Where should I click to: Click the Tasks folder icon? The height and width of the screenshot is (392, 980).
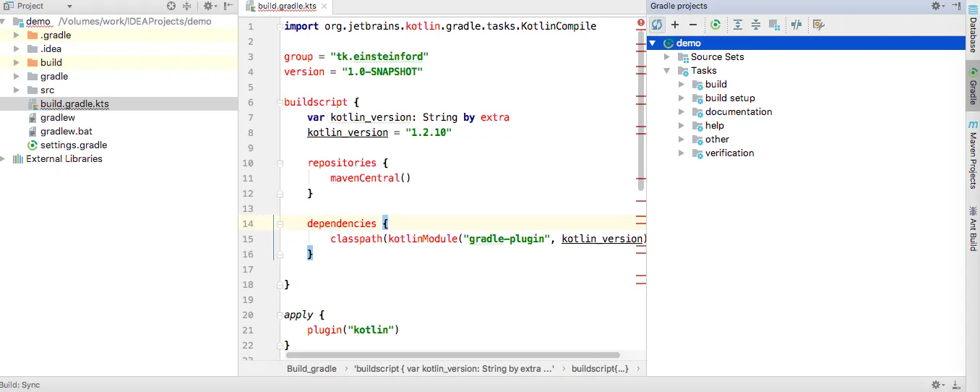click(684, 71)
